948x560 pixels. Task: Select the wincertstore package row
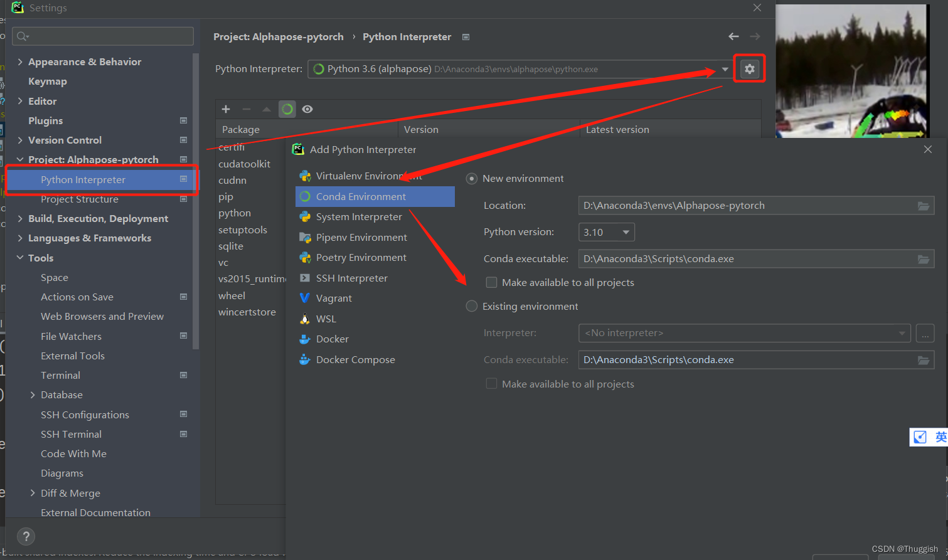click(x=247, y=312)
